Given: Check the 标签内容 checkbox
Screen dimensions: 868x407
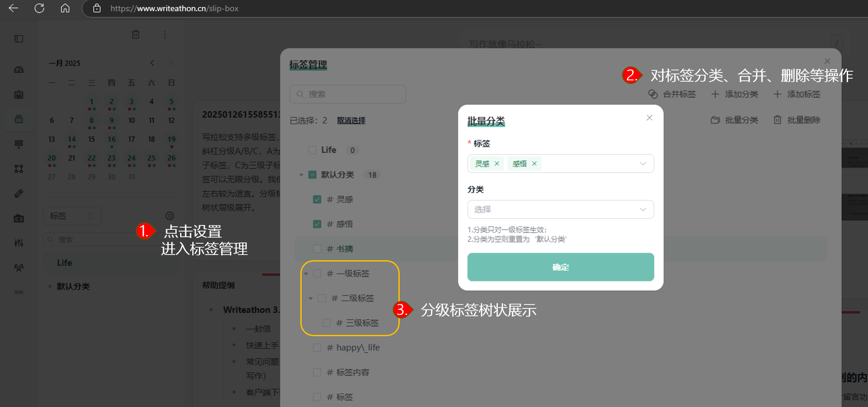Looking at the screenshot, I should (x=317, y=373).
